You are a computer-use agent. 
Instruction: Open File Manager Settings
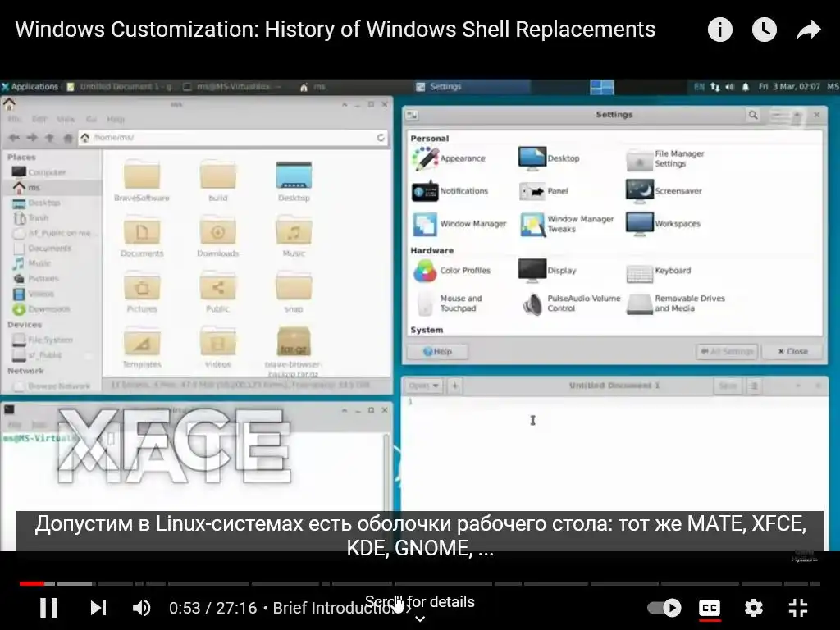point(665,158)
